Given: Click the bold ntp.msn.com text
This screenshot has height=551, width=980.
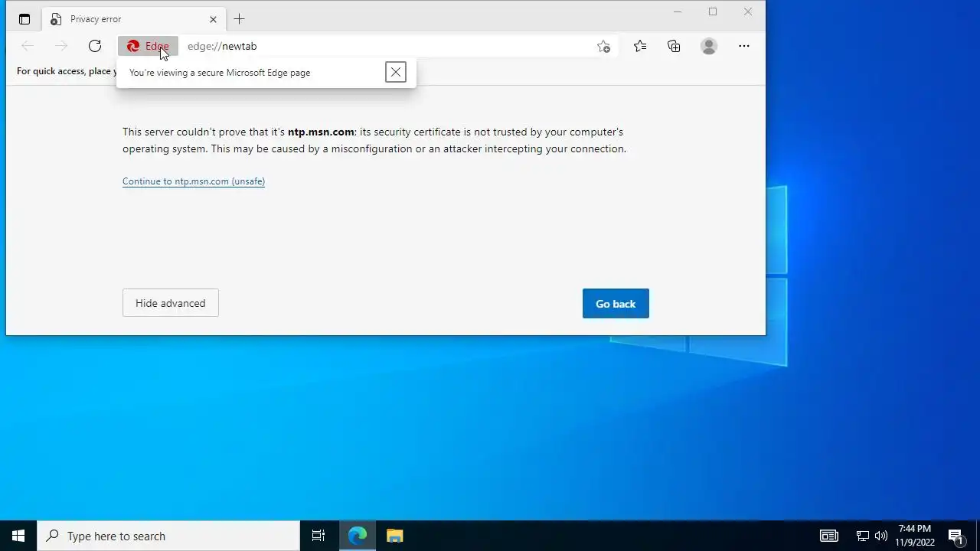Looking at the screenshot, I should coord(321,132).
